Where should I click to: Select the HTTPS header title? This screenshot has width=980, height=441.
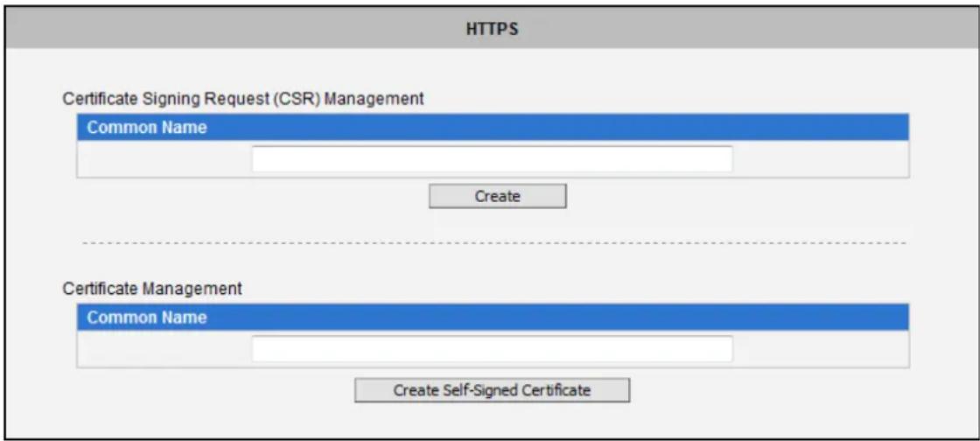click(x=492, y=30)
